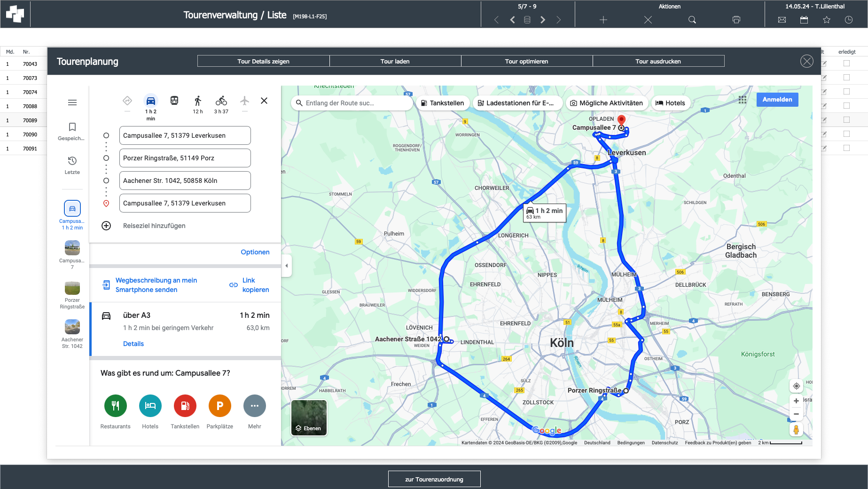Copy route link (Link kopieren)
The height and width of the screenshot is (489, 868).
coord(250,285)
